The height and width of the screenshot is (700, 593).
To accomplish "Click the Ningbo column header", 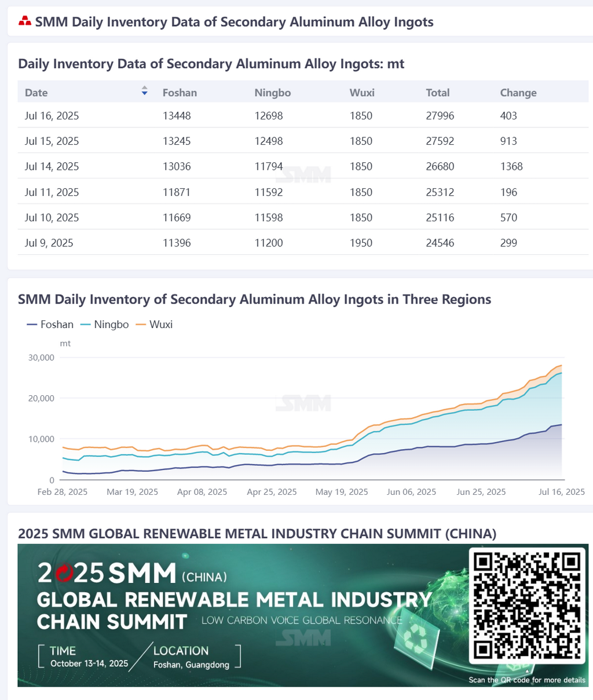I will click(273, 93).
